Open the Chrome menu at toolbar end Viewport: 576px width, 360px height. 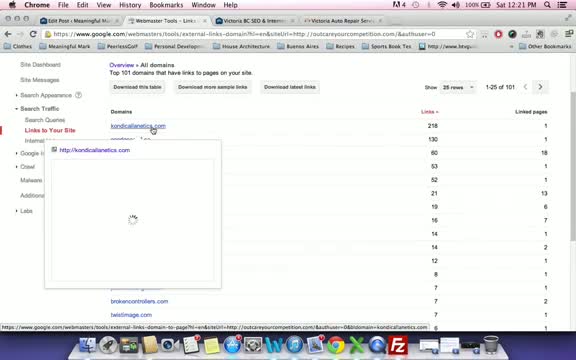pyautogui.click(x=569, y=34)
